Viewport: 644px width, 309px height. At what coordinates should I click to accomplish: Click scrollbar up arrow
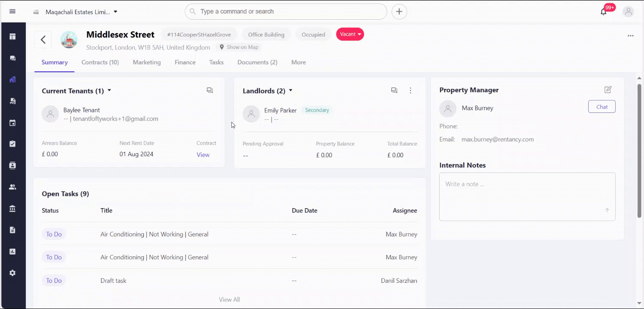tap(639, 79)
